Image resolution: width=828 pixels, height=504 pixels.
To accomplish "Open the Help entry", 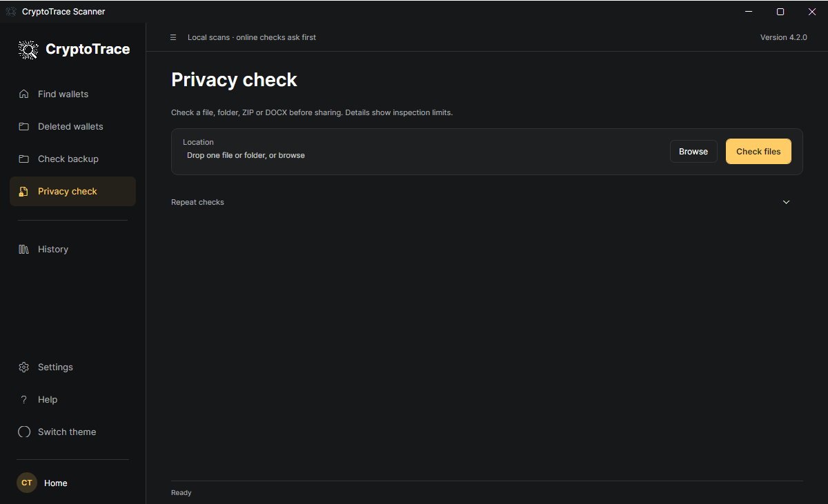I will pos(72,399).
